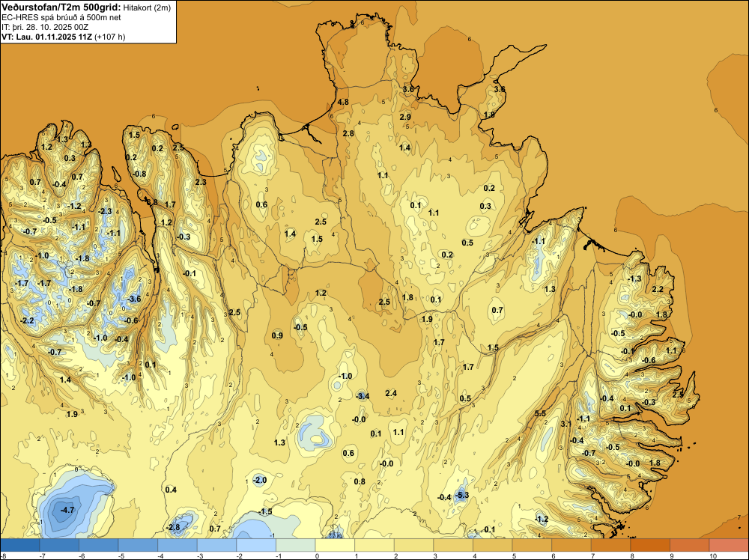This screenshot has width=749, height=560.
Task: Click the -3.4 temperature value
Action: pyautogui.click(x=363, y=396)
